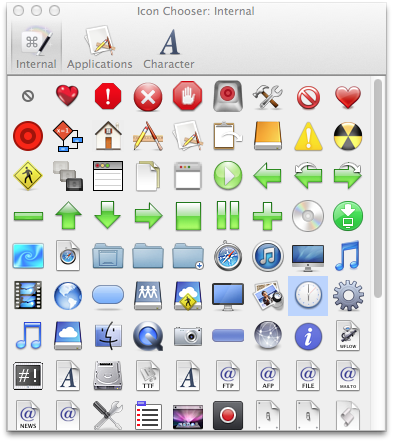Select the bulleted list document icon
This screenshot has width=393, height=442.
tap(148, 415)
